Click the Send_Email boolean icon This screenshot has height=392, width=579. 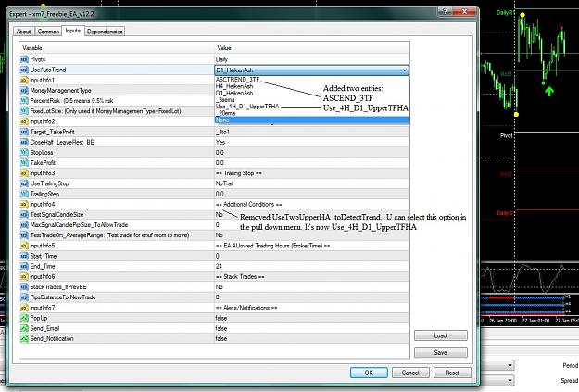pyautogui.click(x=24, y=328)
